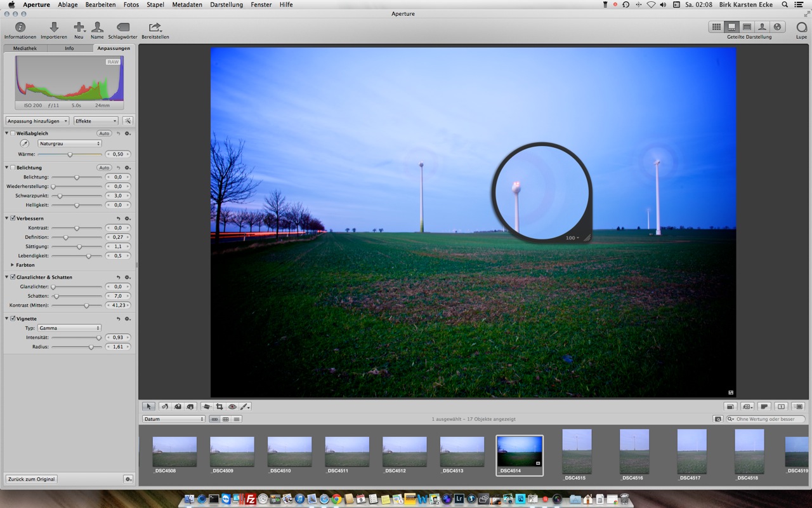Click the lift adjustments tool icon
The image size is (812, 508).
pos(178,406)
